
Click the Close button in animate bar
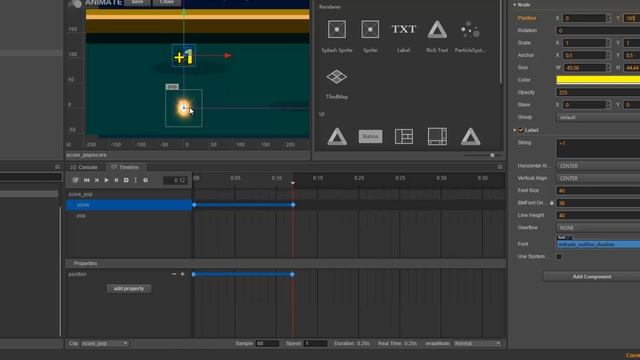(167, 2)
